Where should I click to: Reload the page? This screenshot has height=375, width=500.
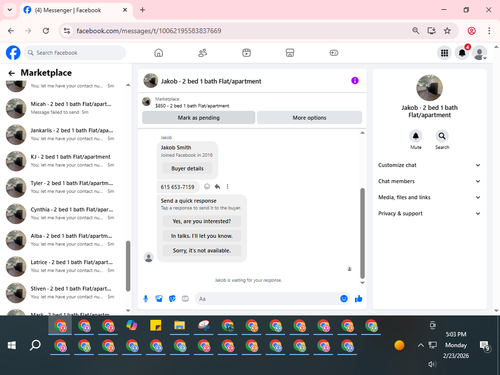pos(46,31)
